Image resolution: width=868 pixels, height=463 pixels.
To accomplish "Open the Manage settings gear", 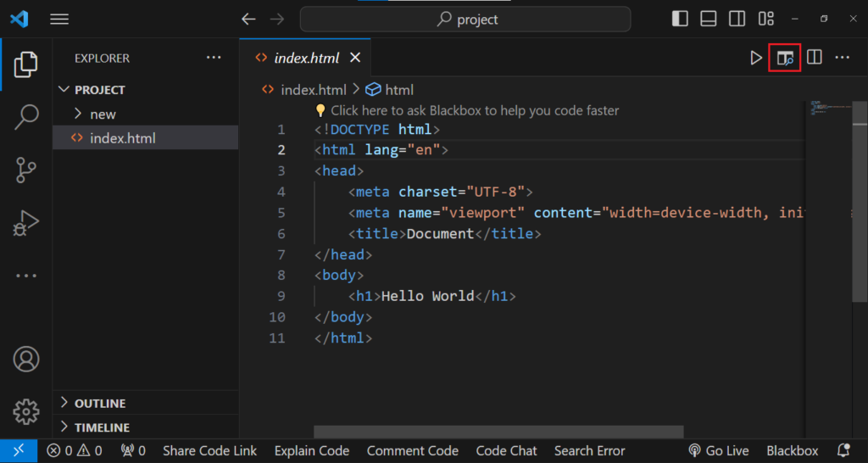I will coord(26,411).
